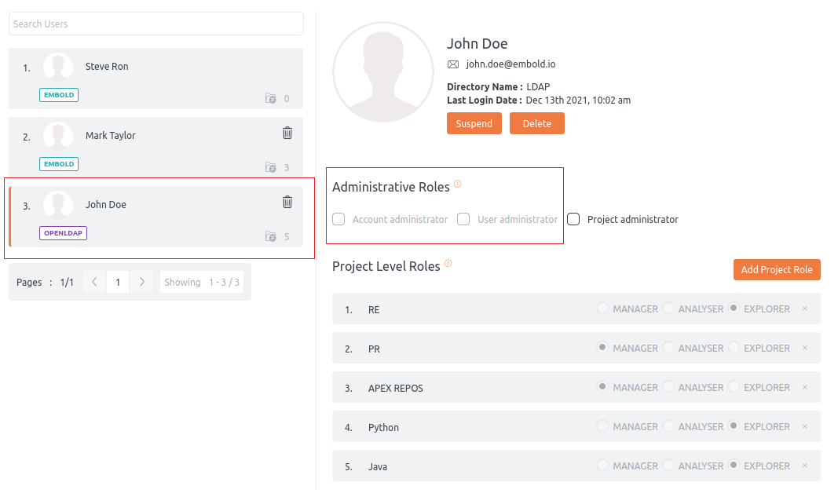This screenshot has width=838, height=504.
Task: Go to previous page using left chevron
Action: point(94,282)
